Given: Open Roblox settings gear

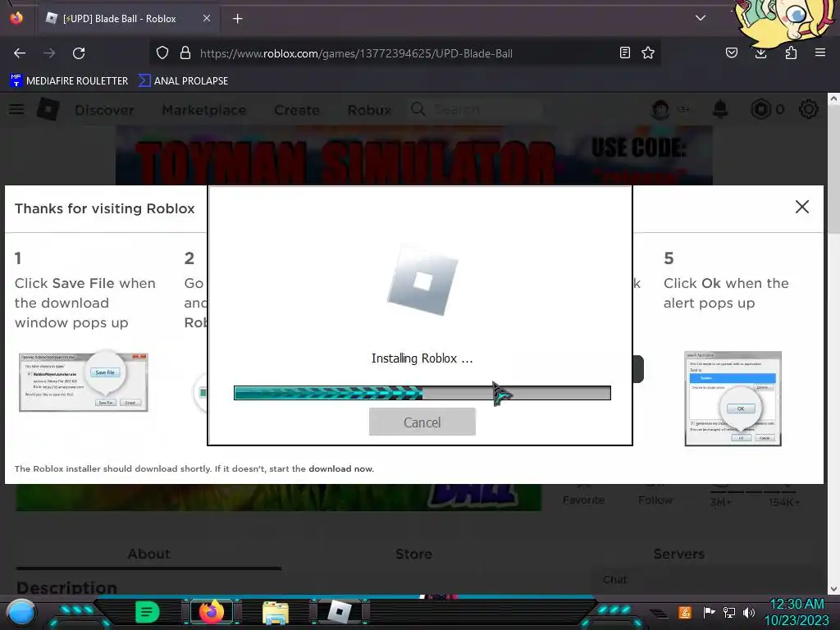Looking at the screenshot, I should click(x=808, y=109).
